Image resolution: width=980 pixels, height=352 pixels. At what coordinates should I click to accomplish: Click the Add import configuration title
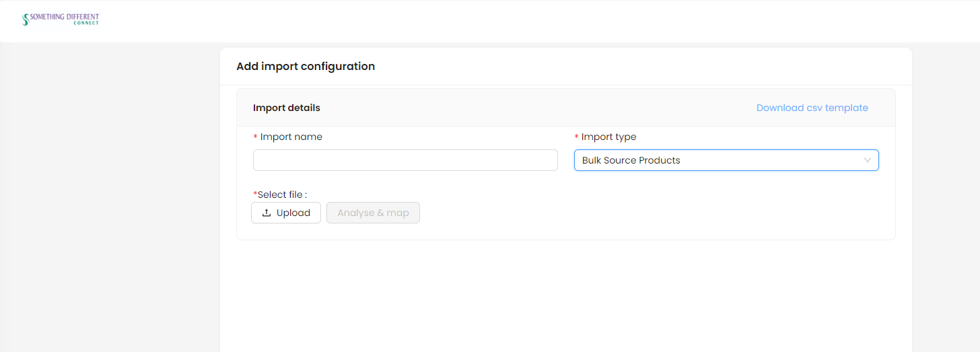click(x=306, y=66)
